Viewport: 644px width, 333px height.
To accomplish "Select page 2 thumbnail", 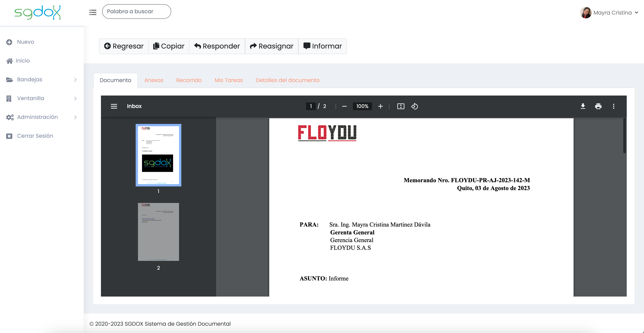I will point(158,232).
